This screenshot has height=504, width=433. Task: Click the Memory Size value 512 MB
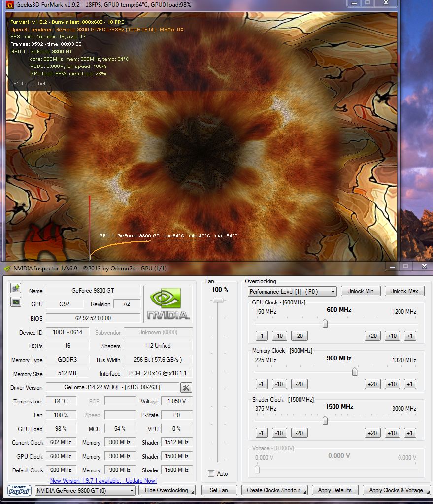pos(67,373)
